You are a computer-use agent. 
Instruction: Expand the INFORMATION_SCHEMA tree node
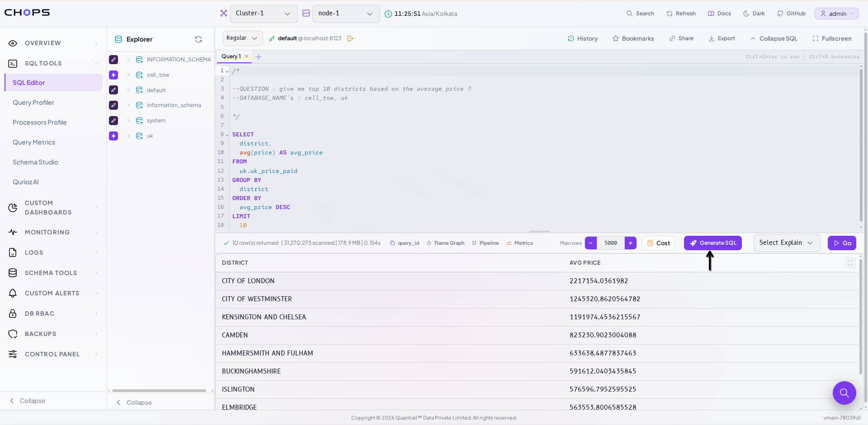[128, 59]
